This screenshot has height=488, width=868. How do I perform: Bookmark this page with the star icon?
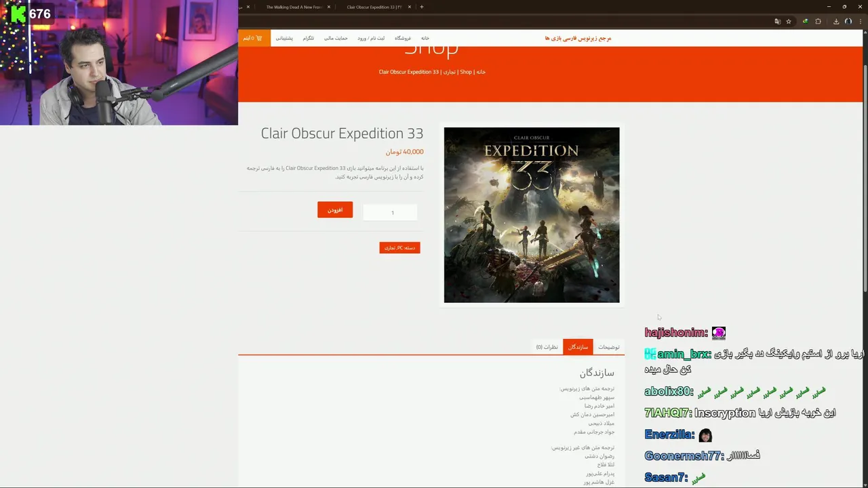pos(789,22)
